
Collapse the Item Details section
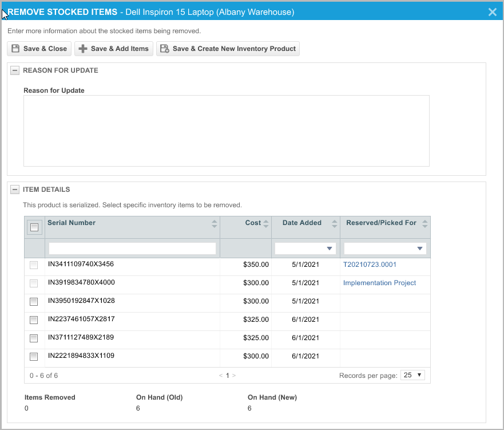[15, 190]
